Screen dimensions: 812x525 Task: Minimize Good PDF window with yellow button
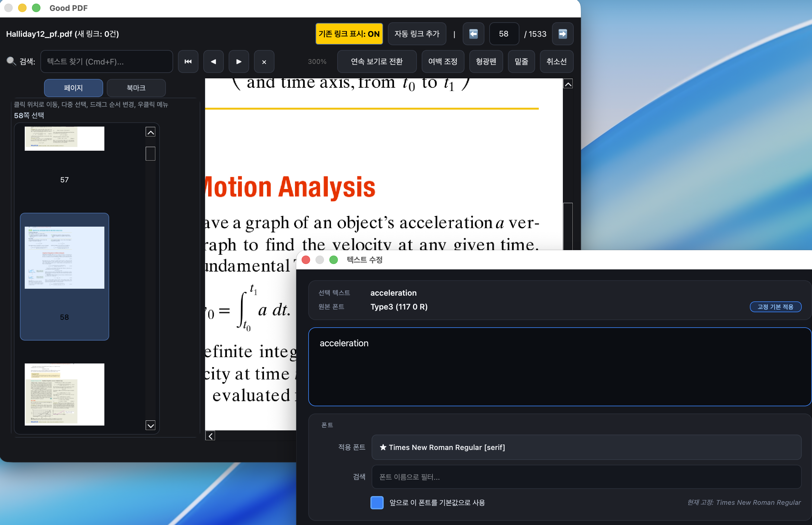(x=22, y=8)
